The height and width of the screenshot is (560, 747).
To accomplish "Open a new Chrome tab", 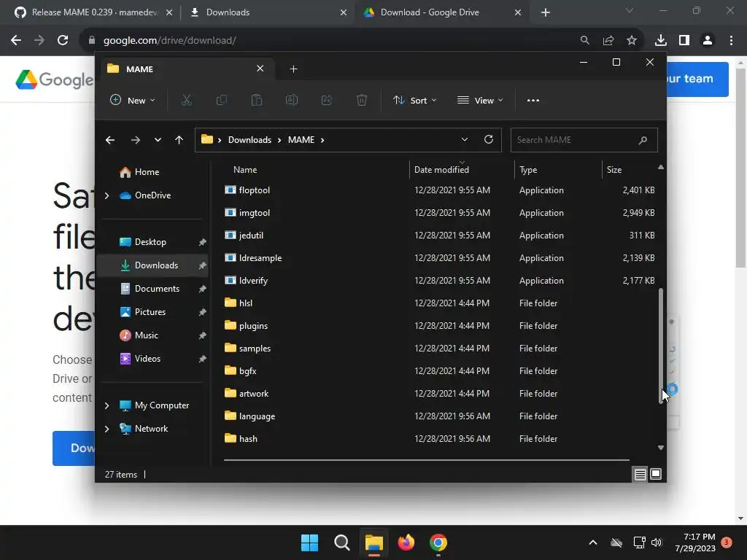I will (x=546, y=12).
